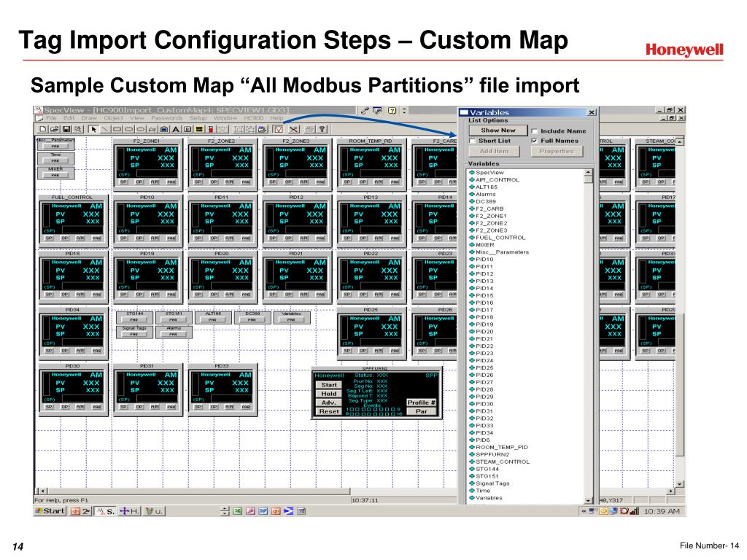Open the Setup menu
The height and width of the screenshot is (560, 747).
[198, 117]
